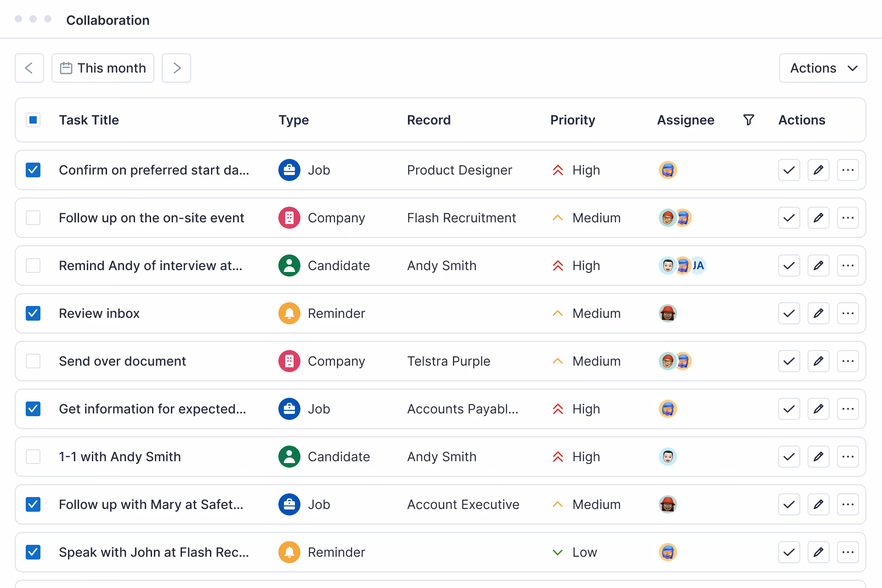Click the Task Title column header
Screen dimensions: 882x588
click(89, 120)
